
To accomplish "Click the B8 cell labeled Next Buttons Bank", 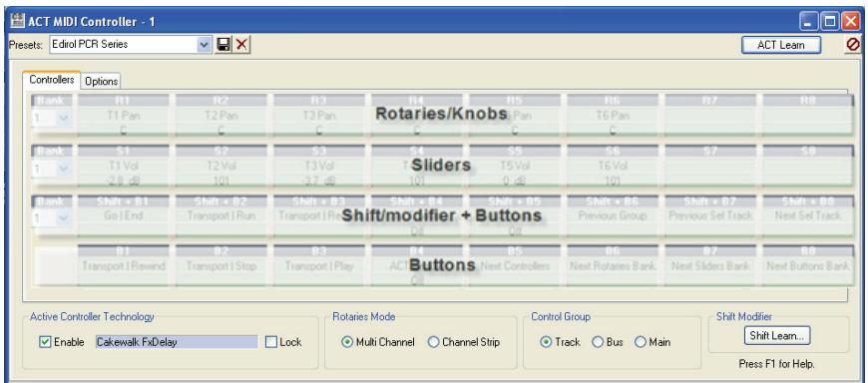I will (x=808, y=266).
